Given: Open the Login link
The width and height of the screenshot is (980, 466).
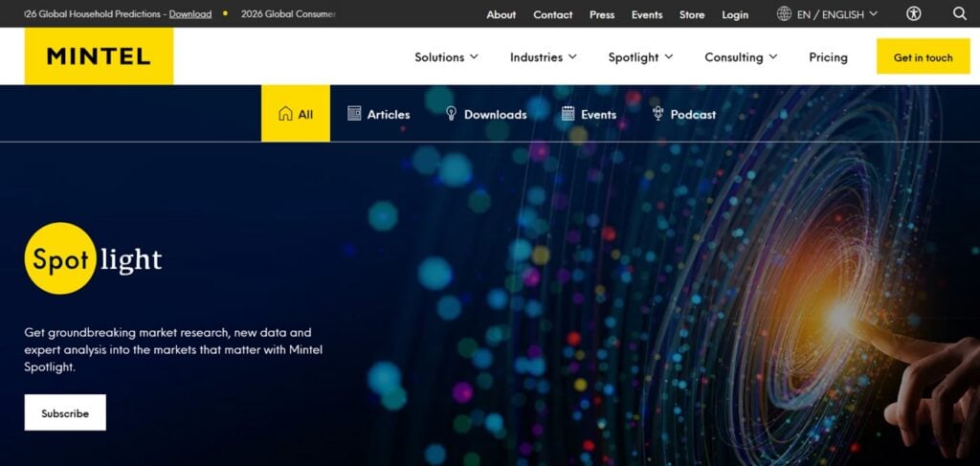Looking at the screenshot, I should [735, 14].
